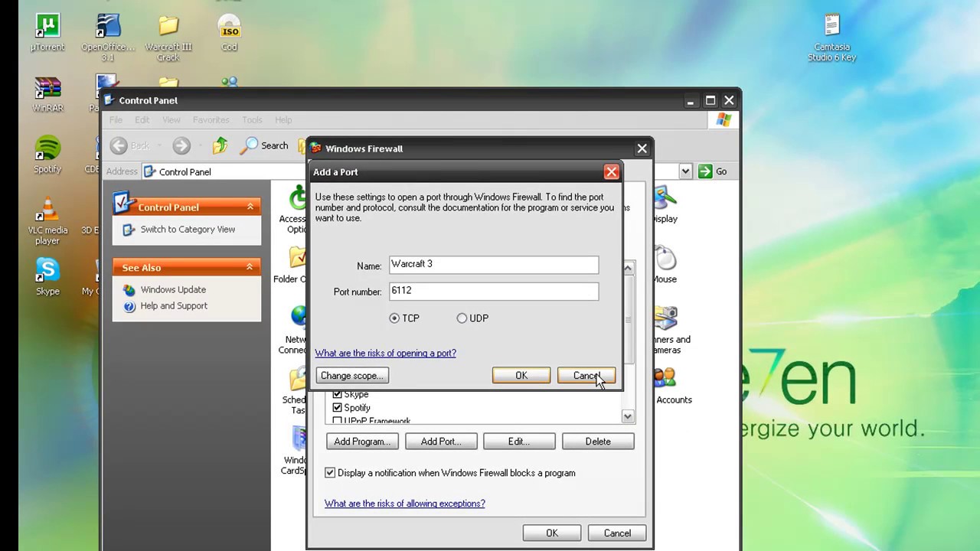
Task: Click the Help and Support icon
Action: (x=129, y=306)
